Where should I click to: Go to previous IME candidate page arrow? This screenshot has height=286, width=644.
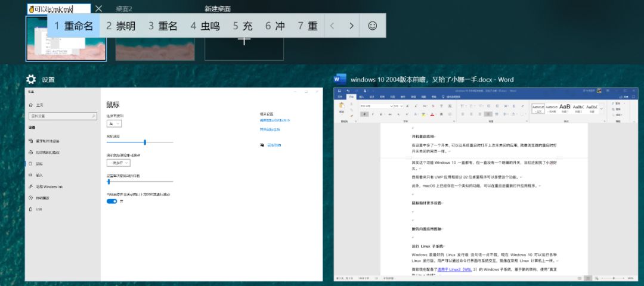[x=332, y=26]
